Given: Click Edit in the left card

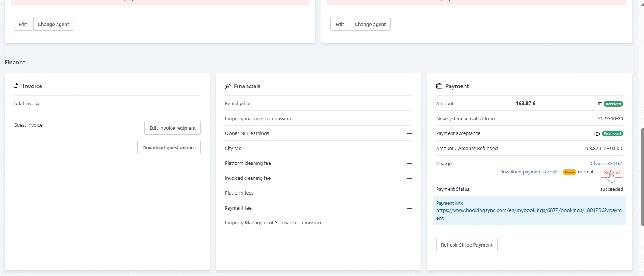Looking at the screenshot, I should click(23, 24).
